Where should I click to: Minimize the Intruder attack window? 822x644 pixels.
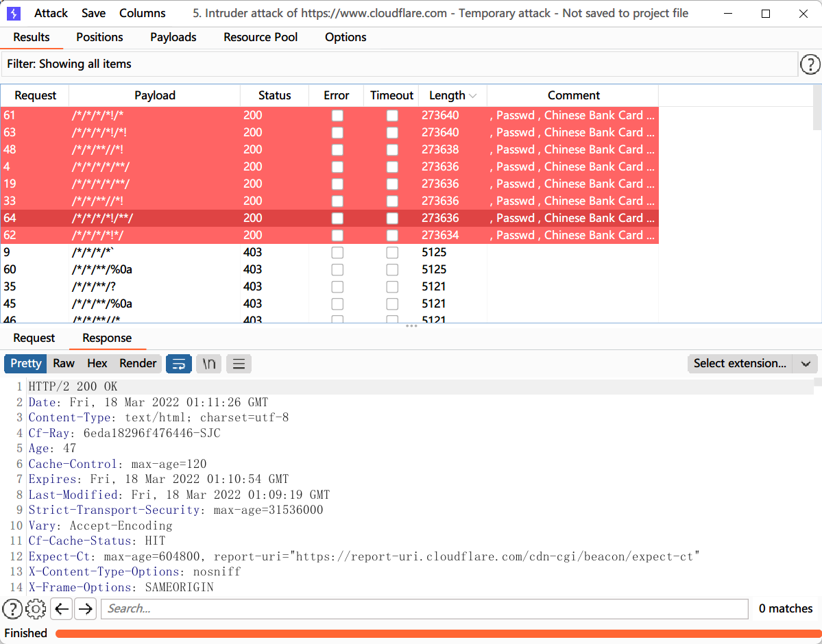(x=728, y=14)
